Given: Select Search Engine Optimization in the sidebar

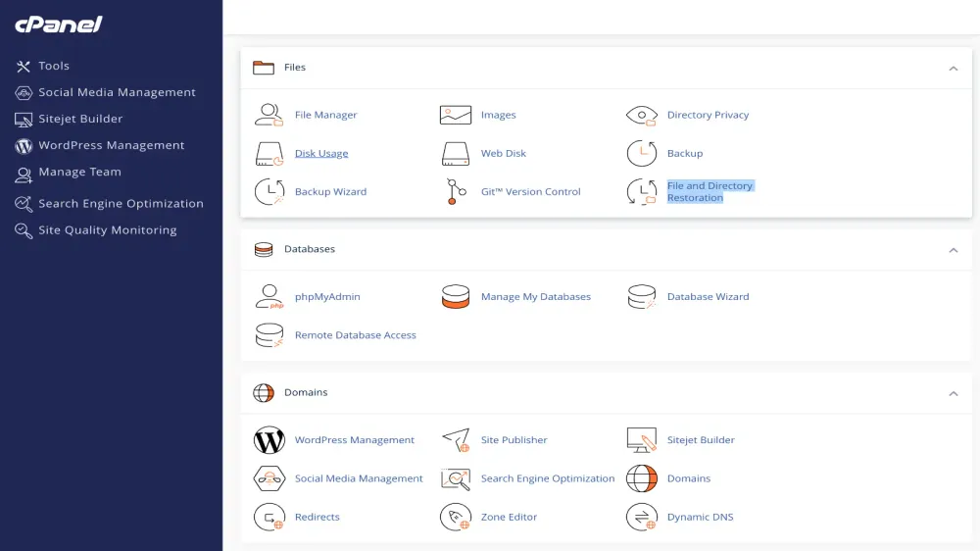Looking at the screenshot, I should click(121, 203).
